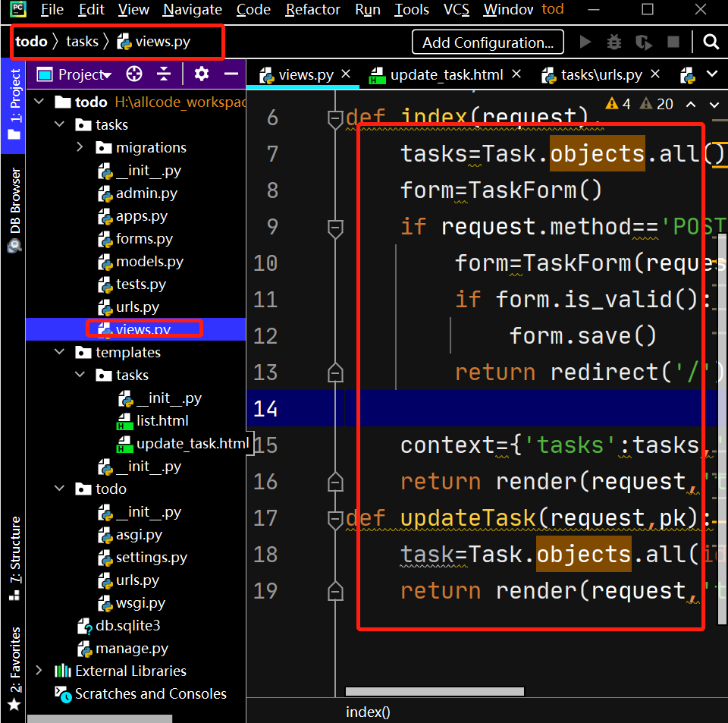
Task: Collapse the inner todo package folder
Action: [x=59, y=488]
